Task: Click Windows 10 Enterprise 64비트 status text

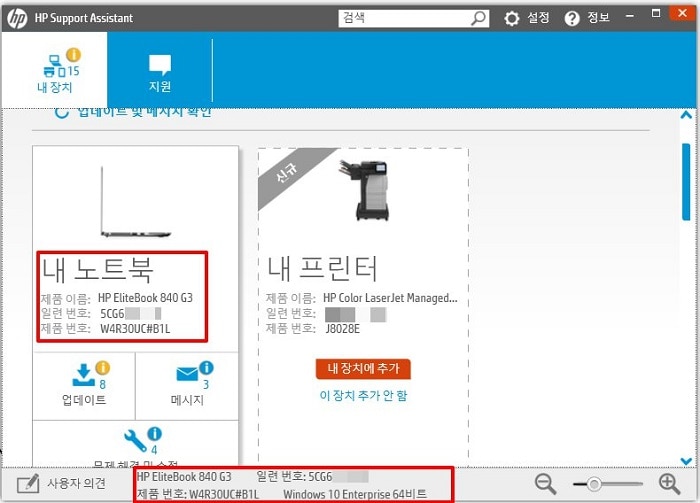Action: click(x=355, y=495)
